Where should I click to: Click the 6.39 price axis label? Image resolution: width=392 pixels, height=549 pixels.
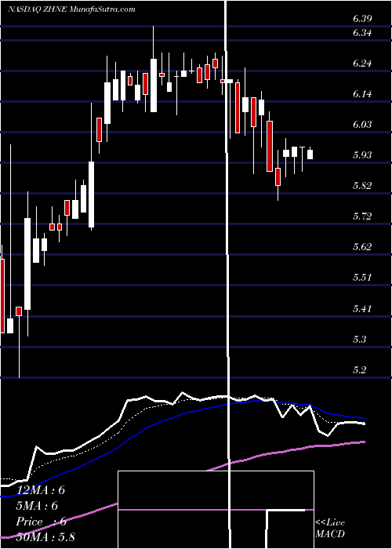click(x=362, y=19)
